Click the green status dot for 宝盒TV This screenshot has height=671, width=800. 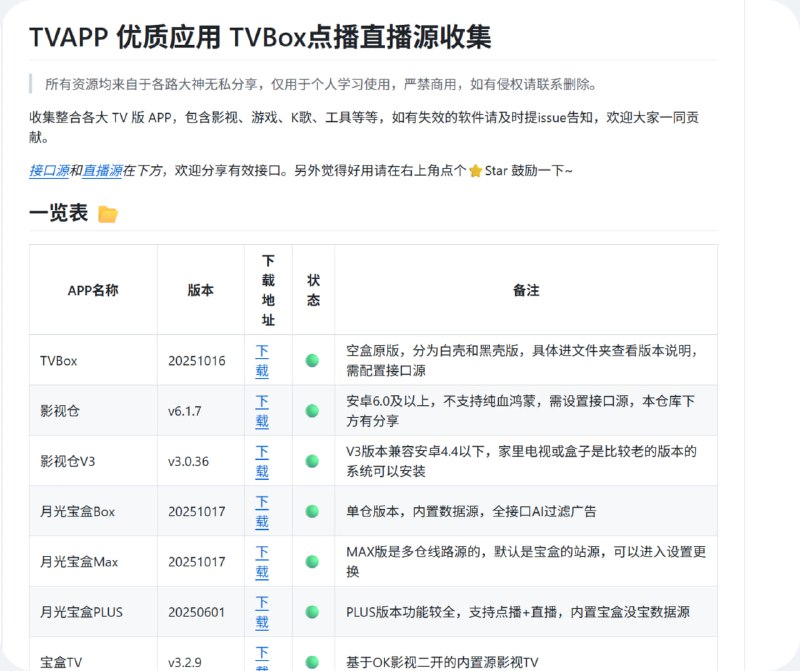click(312, 662)
